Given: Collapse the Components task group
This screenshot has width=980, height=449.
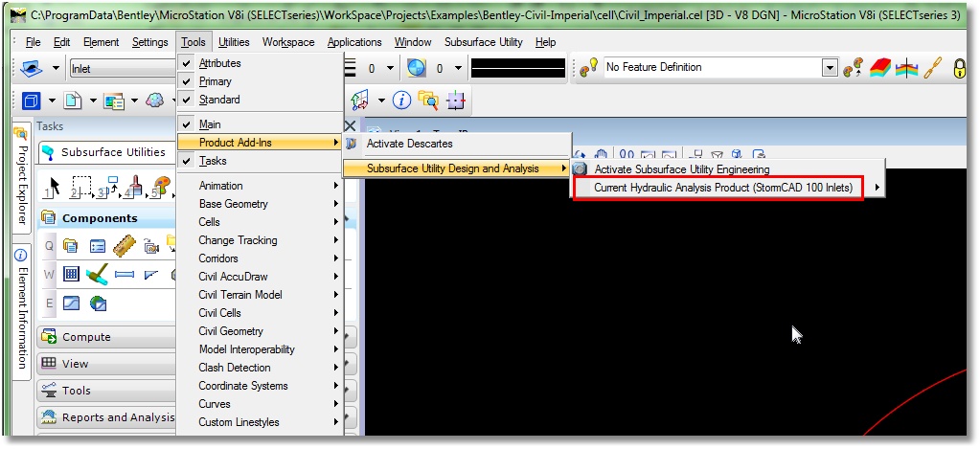Looking at the screenshot, I should [106, 218].
